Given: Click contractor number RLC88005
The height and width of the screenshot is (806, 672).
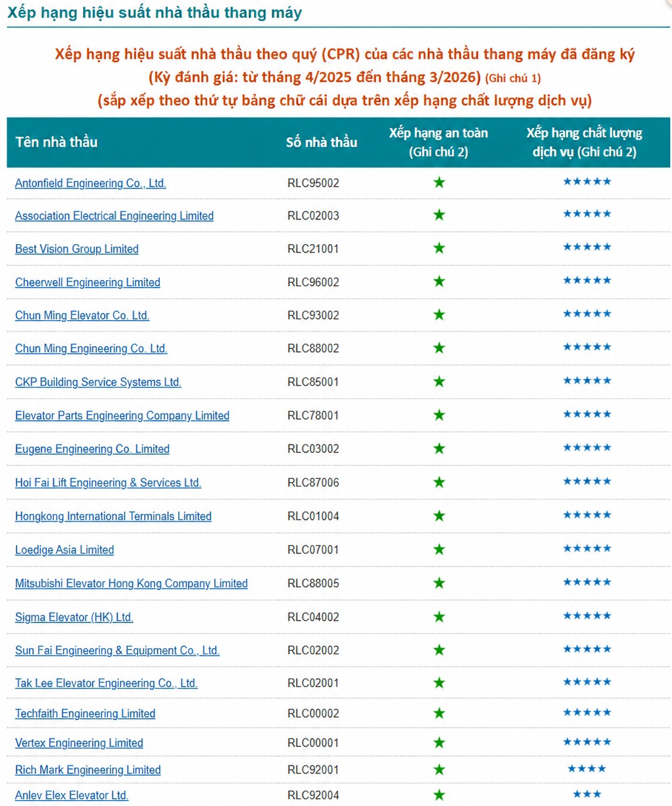Looking at the screenshot, I should (313, 583).
